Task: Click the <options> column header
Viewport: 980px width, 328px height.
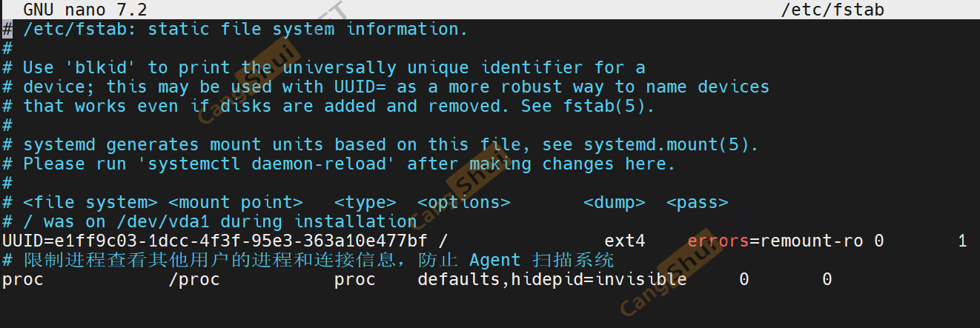Action: pyautogui.click(x=463, y=203)
